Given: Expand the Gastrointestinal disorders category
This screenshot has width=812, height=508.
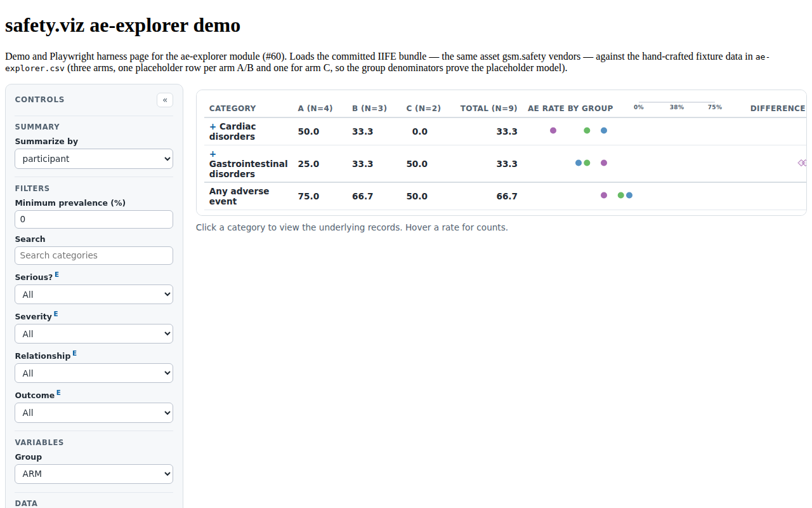Looking at the screenshot, I should [213, 154].
